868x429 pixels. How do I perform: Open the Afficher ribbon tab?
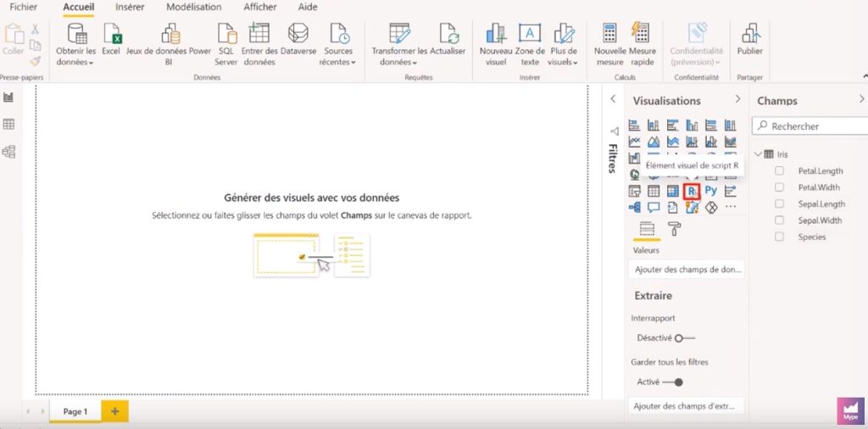tap(259, 7)
